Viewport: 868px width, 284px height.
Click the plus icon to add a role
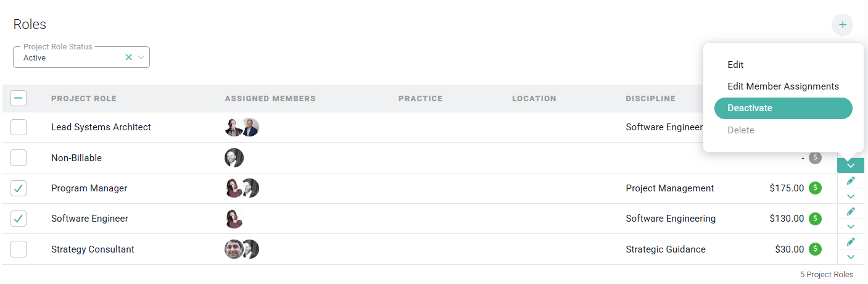pos(842,25)
